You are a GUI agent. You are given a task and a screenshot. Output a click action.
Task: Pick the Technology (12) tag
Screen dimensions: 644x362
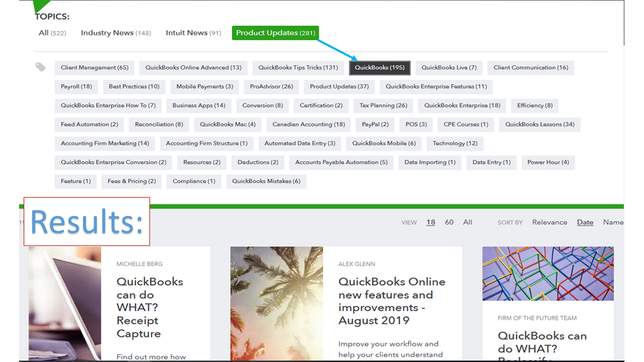click(455, 143)
